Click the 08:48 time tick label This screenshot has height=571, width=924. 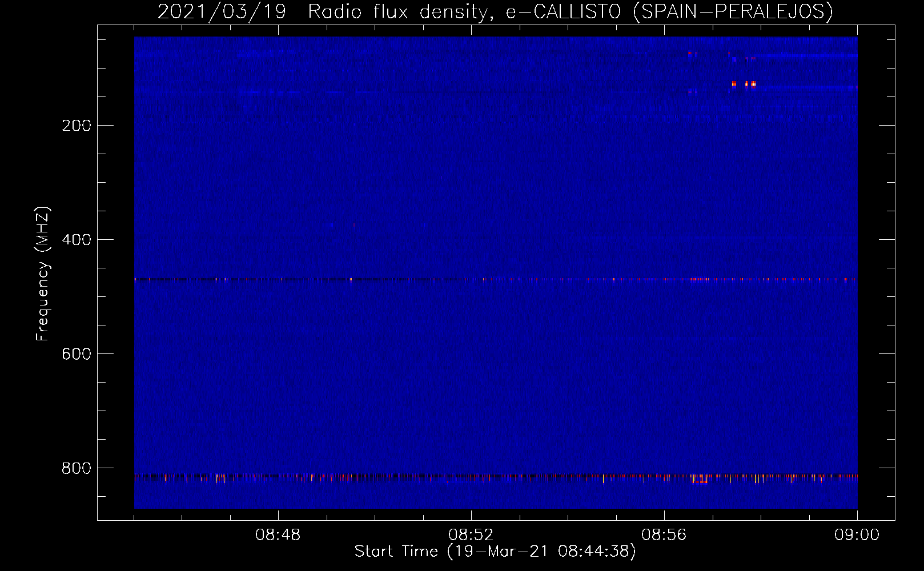coord(278,535)
